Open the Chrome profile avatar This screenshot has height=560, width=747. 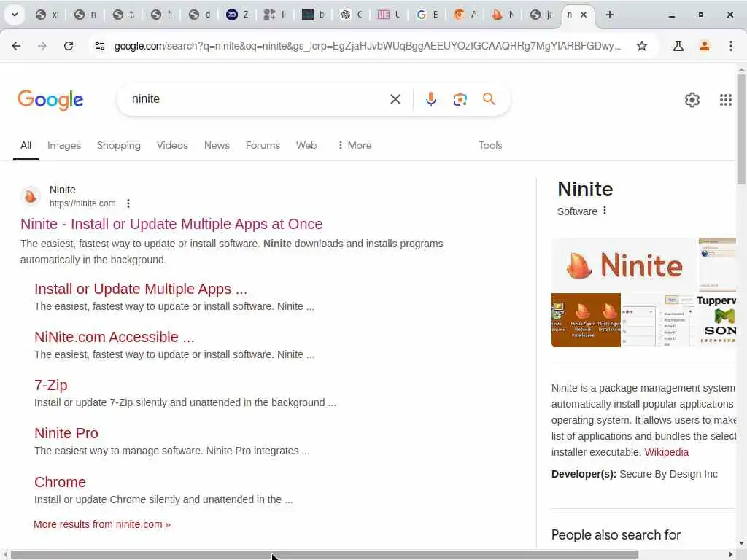click(x=705, y=46)
